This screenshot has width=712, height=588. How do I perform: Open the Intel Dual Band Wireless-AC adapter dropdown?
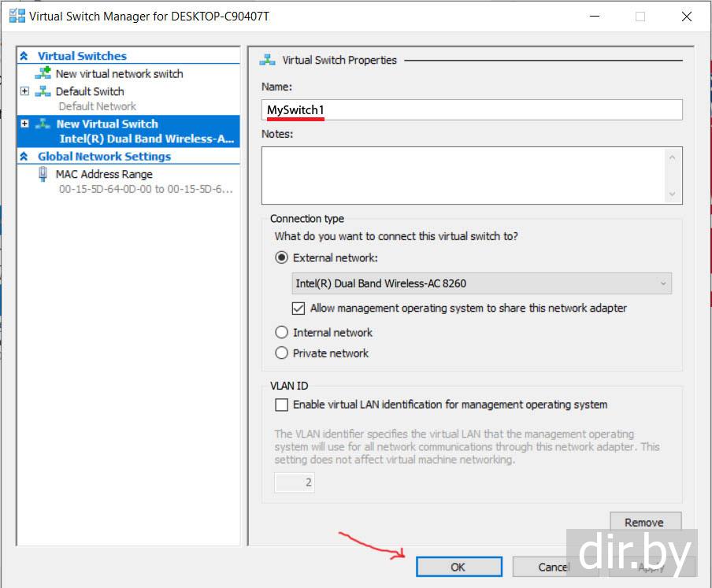tap(481, 283)
